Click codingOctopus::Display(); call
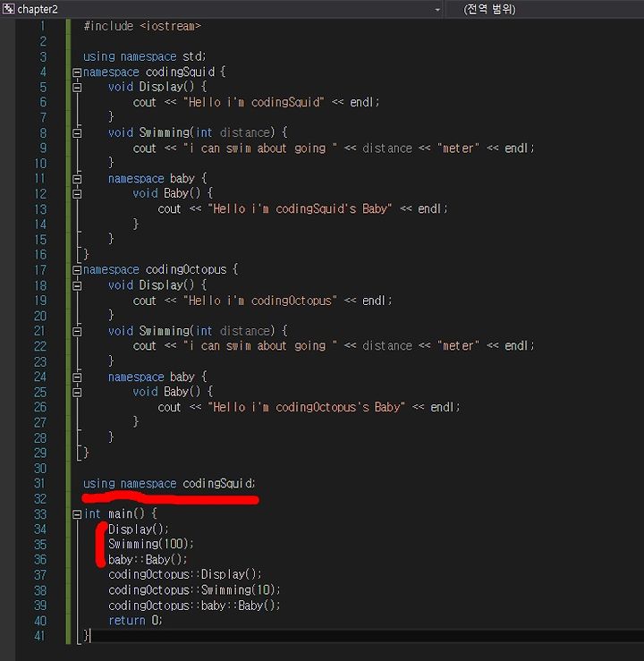The width and height of the screenshot is (644, 661). tap(184, 574)
